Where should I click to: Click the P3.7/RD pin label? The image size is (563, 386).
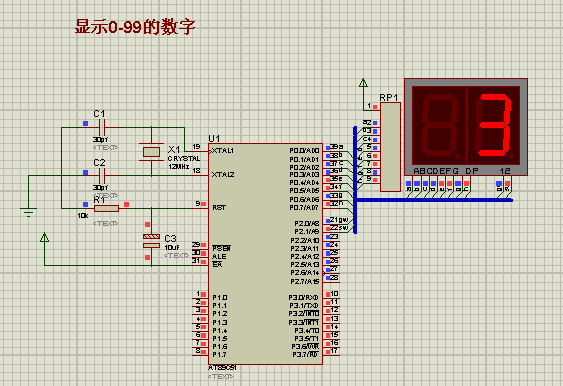pos(306,355)
